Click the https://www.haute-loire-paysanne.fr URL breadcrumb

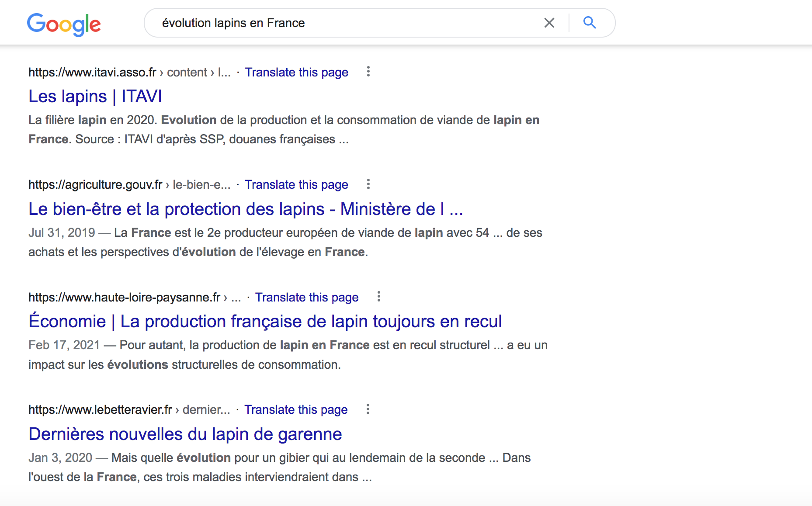click(x=125, y=297)
